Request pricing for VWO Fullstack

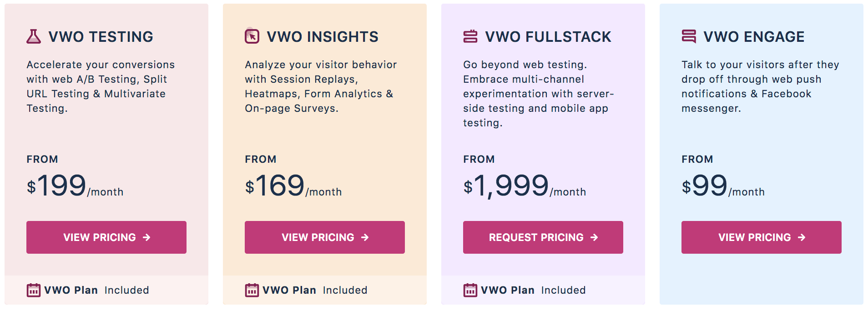(x=543, y=237)
